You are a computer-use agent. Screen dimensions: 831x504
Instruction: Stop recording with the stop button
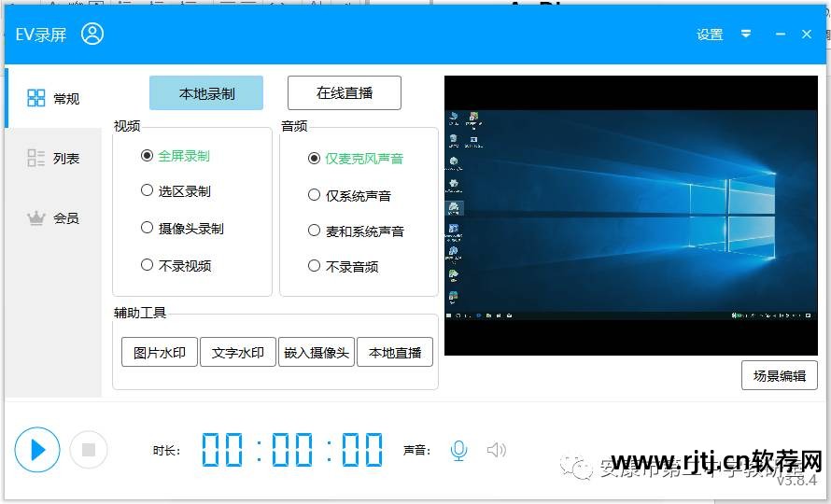(x=89, y=450)
